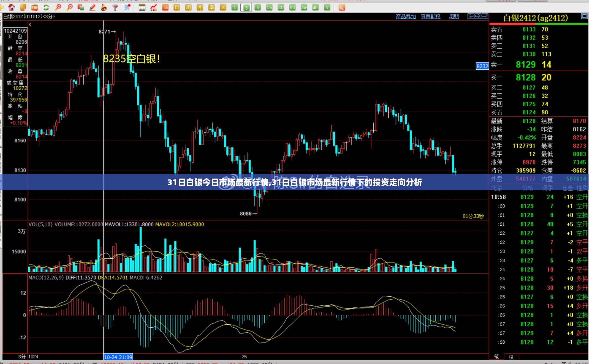Select the 权 tab at panel bottom
The width and height of the screenshot is (589, 364).
[x=511, y=357]
